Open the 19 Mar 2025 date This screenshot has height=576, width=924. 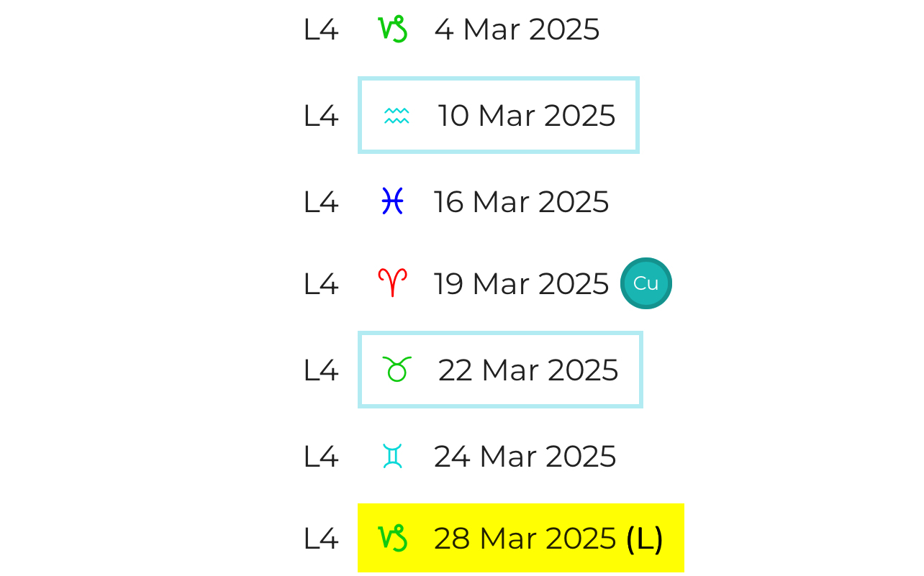521,284
